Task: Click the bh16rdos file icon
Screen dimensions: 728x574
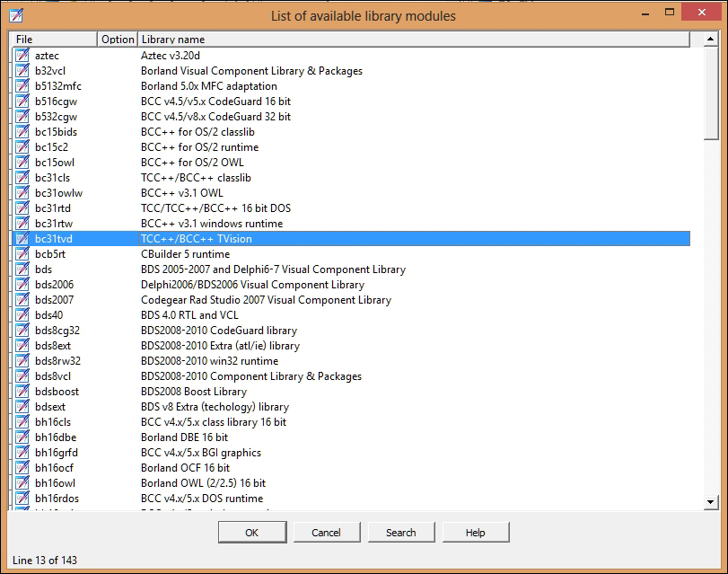Action: [x=22, y=499]
